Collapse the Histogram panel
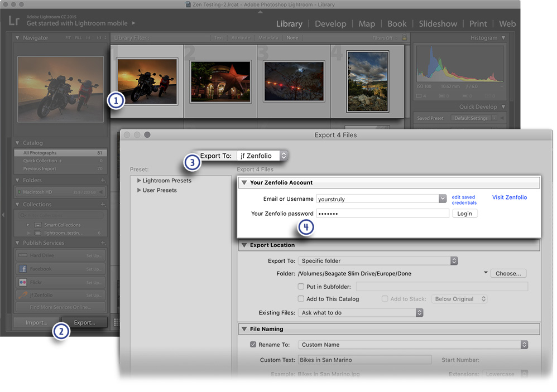 (x=503, y=37)
